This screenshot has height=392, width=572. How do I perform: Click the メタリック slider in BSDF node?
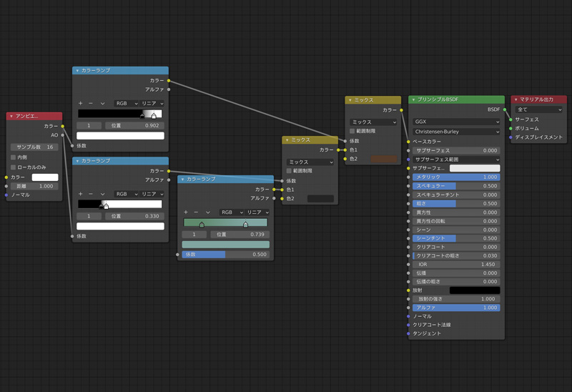pos(456,177)
